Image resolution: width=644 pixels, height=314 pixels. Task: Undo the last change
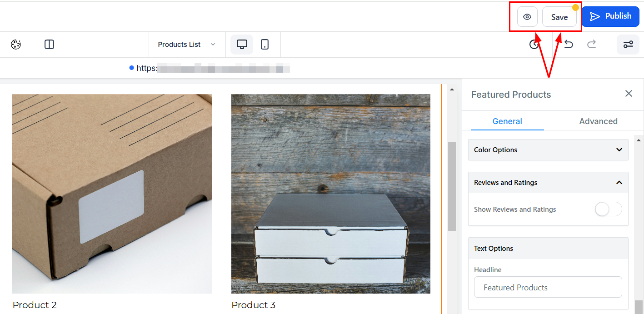tap(569, 45)
